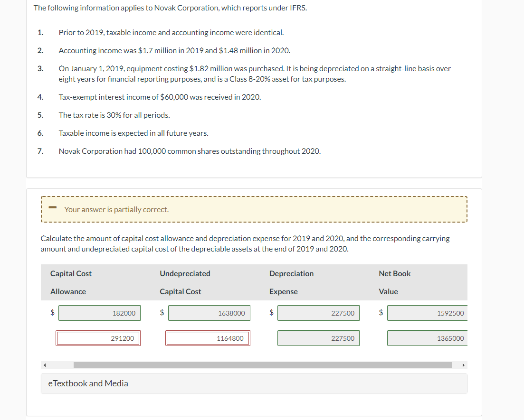524x420 pixels.
Task: Open the eTextbook and Media section
Action: (x=254, y=383)
